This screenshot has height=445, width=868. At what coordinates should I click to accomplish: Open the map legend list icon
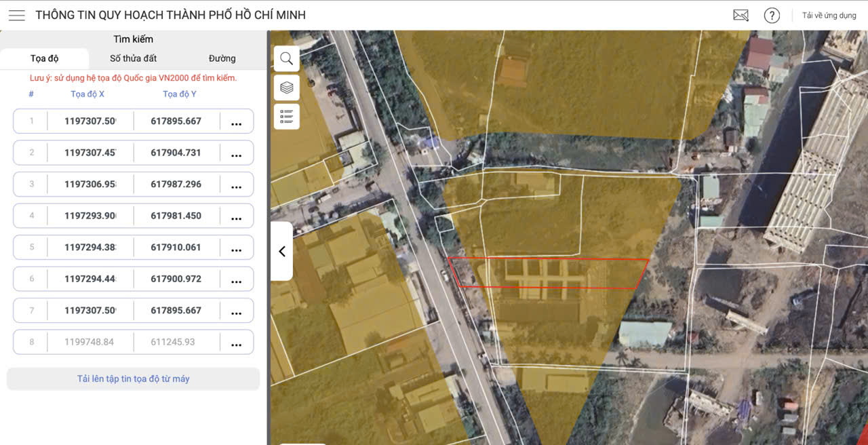tap(287, 117)
